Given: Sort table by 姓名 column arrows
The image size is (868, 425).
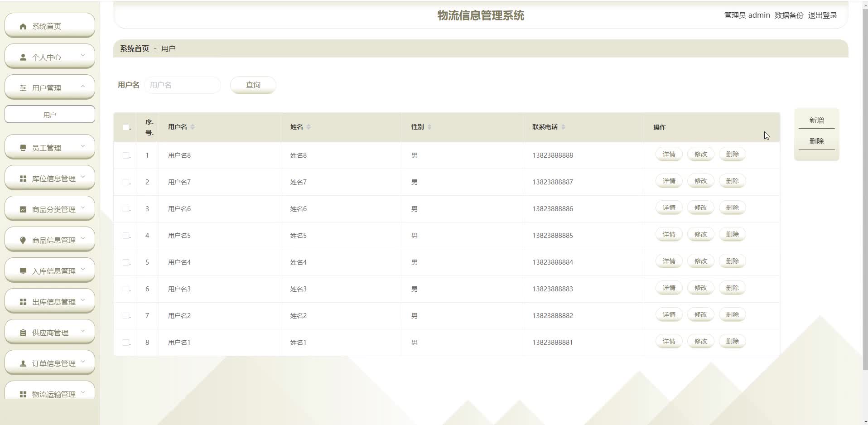Looking at the screenshot, I should coord(309,127).
